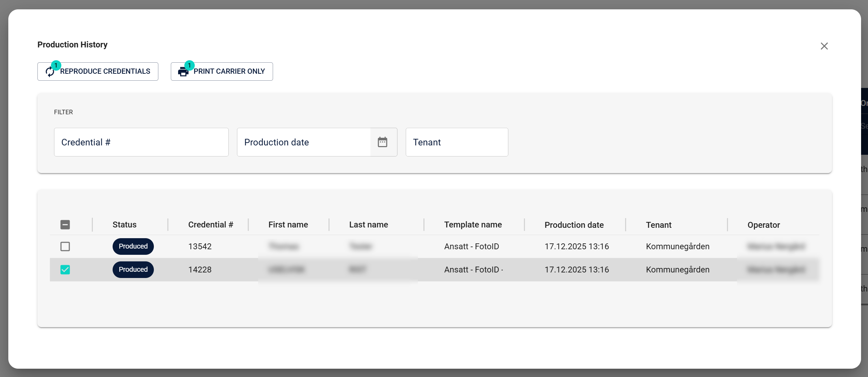The image size is (868, 377).
Task: Click the Produced badge for credential 13542
Action: 133,246
